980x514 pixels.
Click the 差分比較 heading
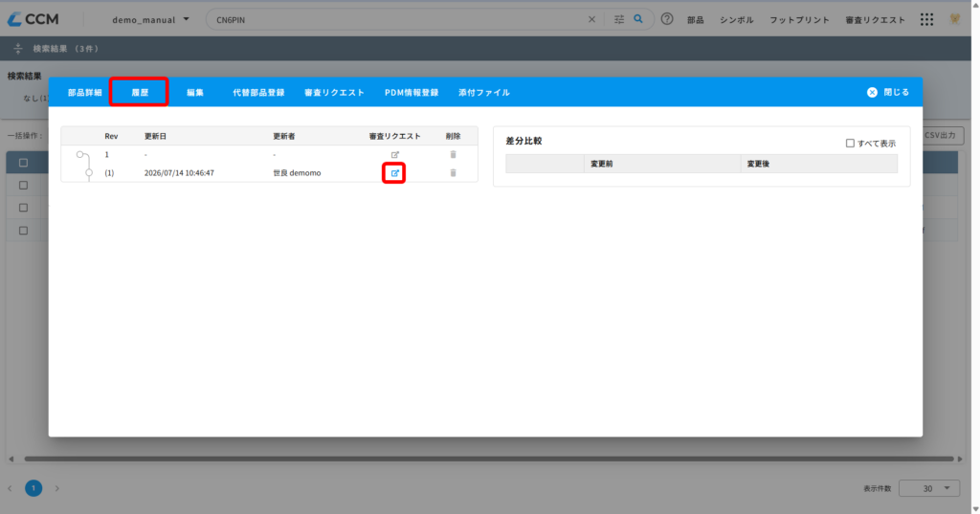523,142
